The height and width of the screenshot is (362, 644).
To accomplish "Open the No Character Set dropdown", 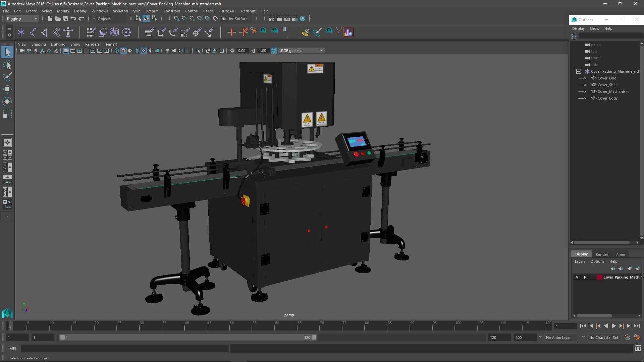I will tap(605, 338).
